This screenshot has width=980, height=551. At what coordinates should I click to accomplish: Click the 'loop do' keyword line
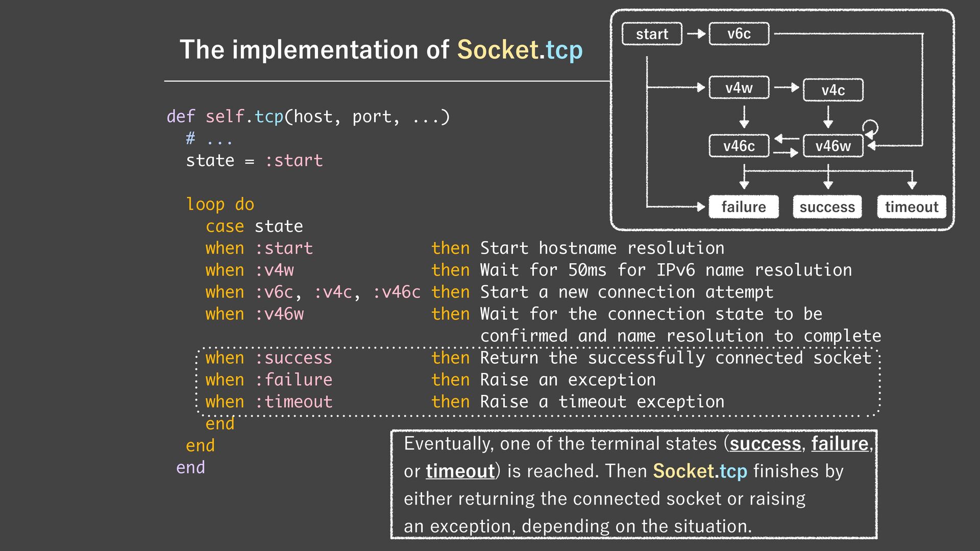click(220, 204)
